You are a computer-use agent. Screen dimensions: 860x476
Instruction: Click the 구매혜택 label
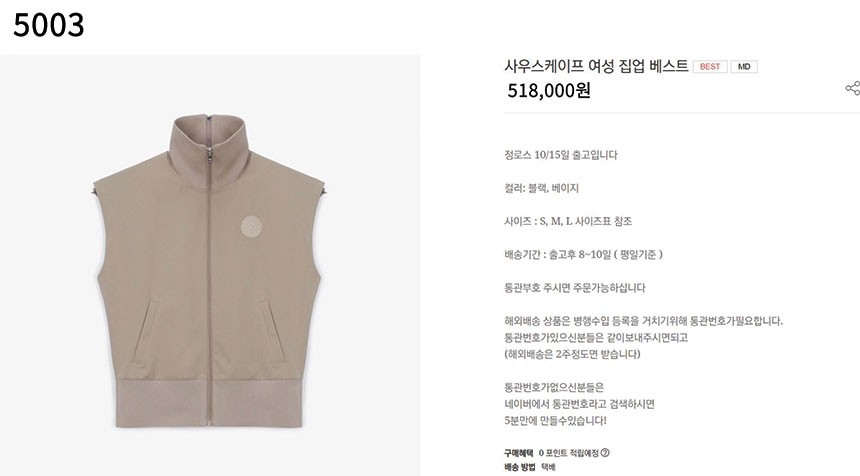pos(518,453)
